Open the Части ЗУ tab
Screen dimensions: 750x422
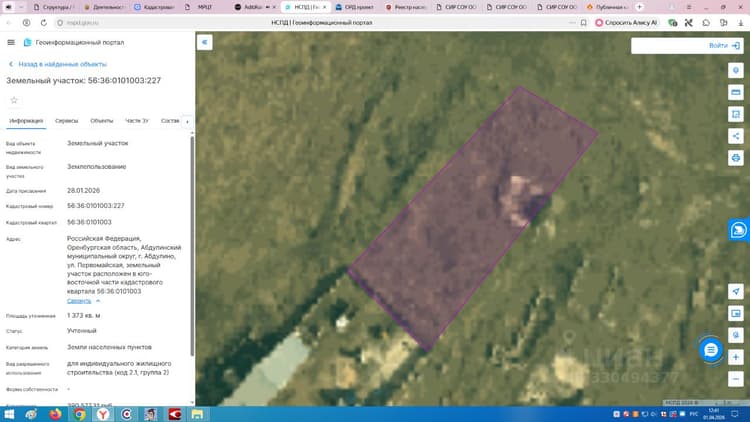pyautogui.click(x=137, y=121)
